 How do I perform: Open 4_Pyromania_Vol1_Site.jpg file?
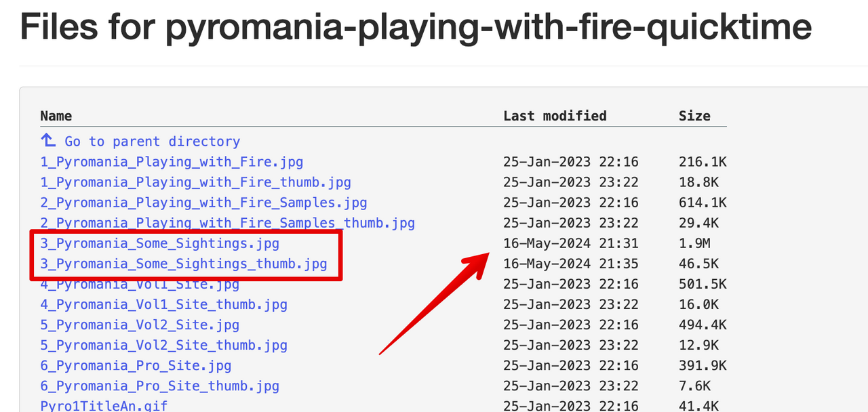point(140,285)
